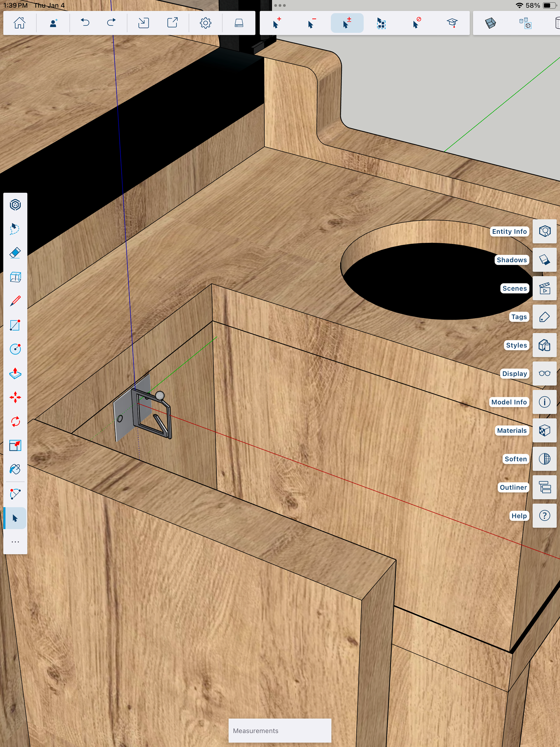560x747 pixels.
Task: Click the Undo arrow
Action: pyautogui.click(x=85, y=23)
